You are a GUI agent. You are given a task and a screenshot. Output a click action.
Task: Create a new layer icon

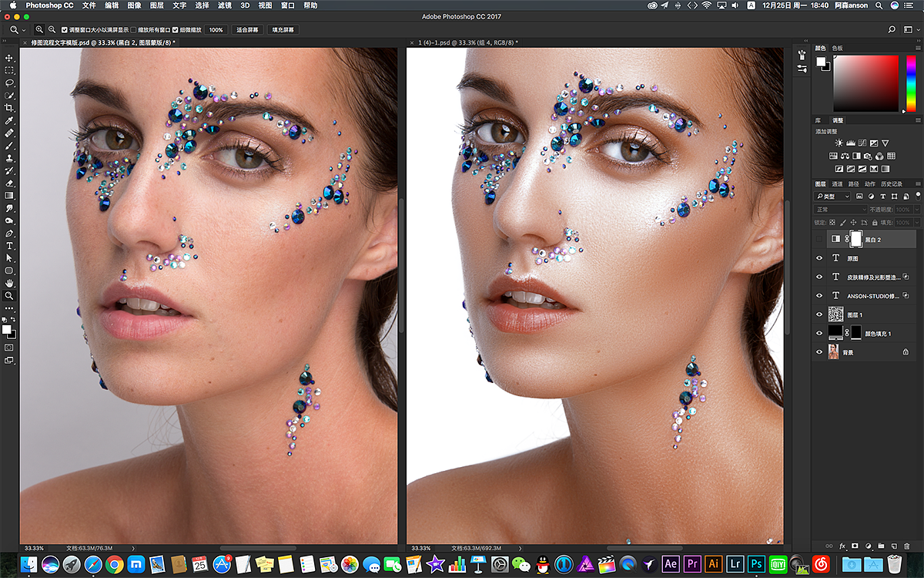893,546
